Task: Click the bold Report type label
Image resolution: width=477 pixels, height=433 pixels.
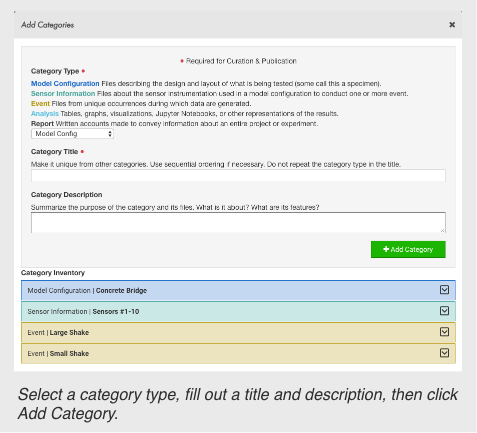Action: click(x=42, y=124)
